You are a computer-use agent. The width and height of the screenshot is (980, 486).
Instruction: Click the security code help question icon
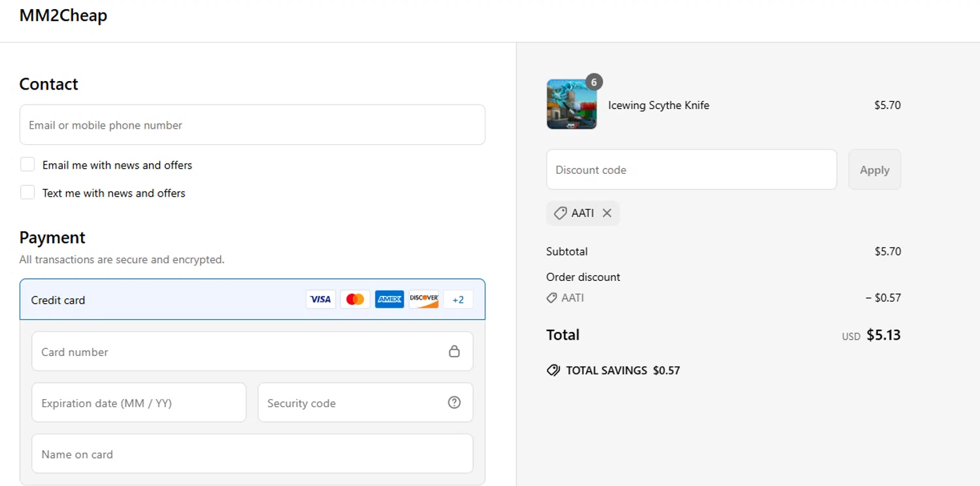click(x=454, y=402)
